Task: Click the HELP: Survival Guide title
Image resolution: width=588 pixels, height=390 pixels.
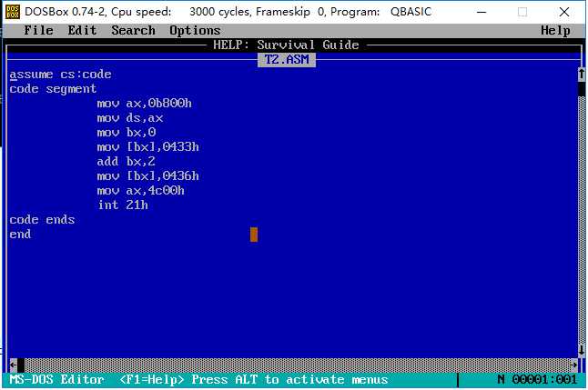Action: pos(286,45)
